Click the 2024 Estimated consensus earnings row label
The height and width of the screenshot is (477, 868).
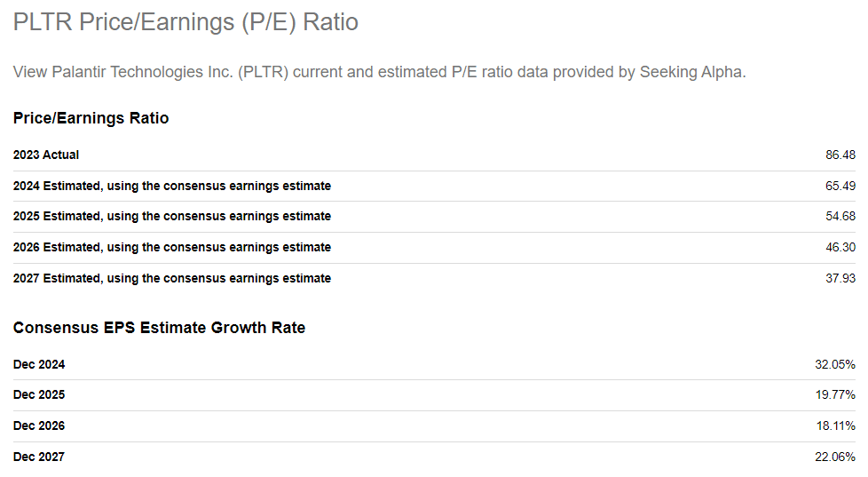click(x=172, y=186)
